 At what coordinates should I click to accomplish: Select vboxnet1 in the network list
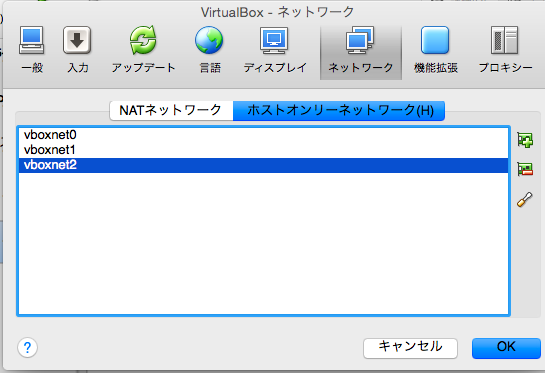[264, 150]
